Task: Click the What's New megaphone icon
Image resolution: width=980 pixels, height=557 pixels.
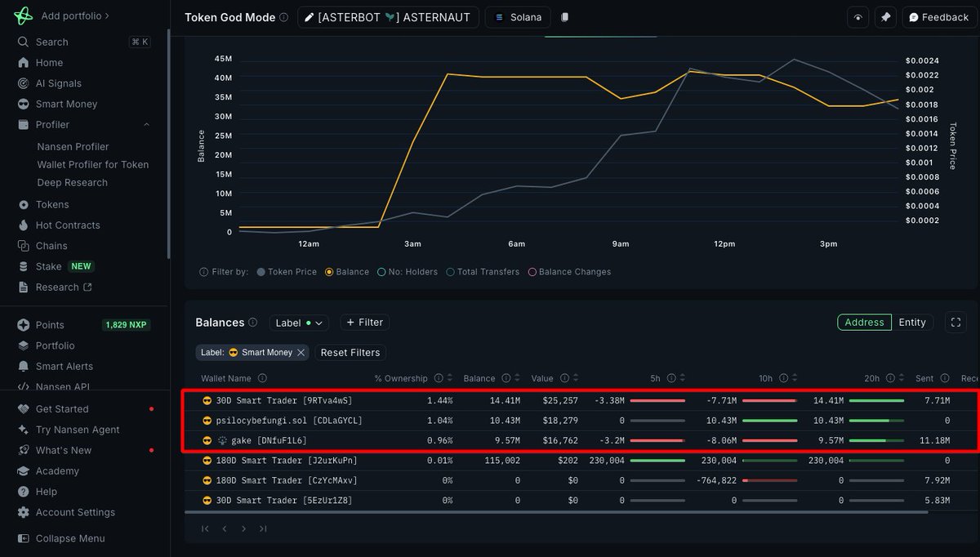Action: pos(23,451)
